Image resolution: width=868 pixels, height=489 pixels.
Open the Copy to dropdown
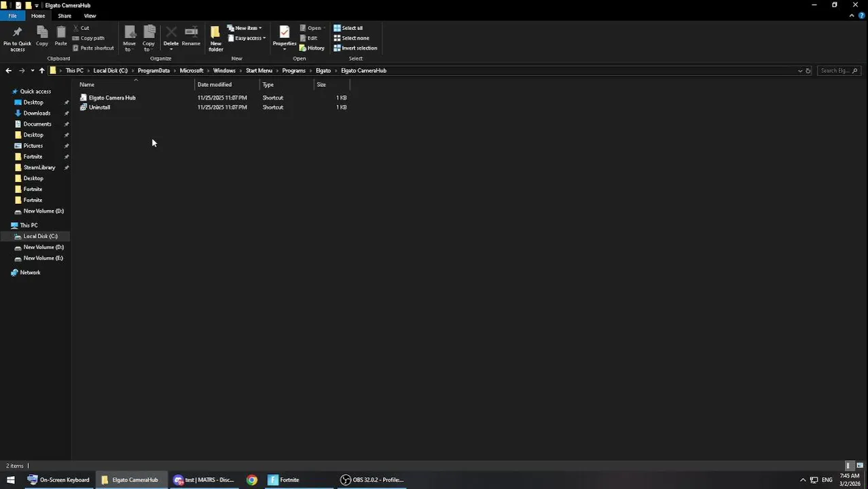[x=149, y=39]
